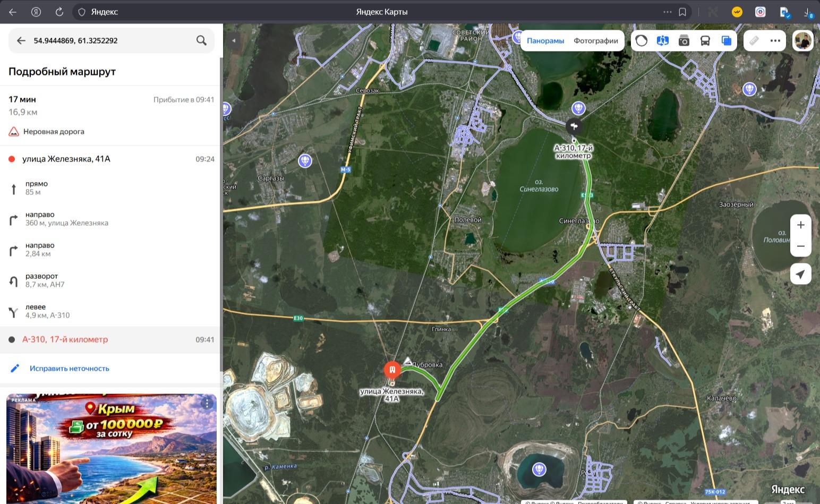The height and width of the screenshot is (504, 820).
Task: Click the M-5 road shield on map
Action: (x=346, y=170)
